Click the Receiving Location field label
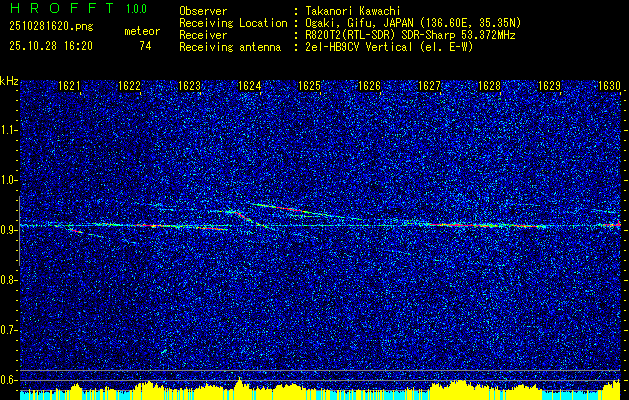 pos(233,23)
